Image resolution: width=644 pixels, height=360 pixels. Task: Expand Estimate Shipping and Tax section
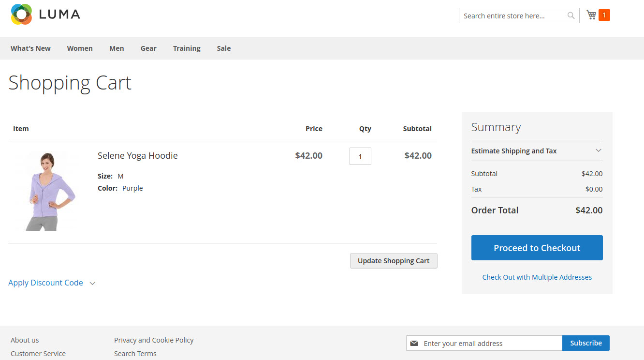pos(537,151)
